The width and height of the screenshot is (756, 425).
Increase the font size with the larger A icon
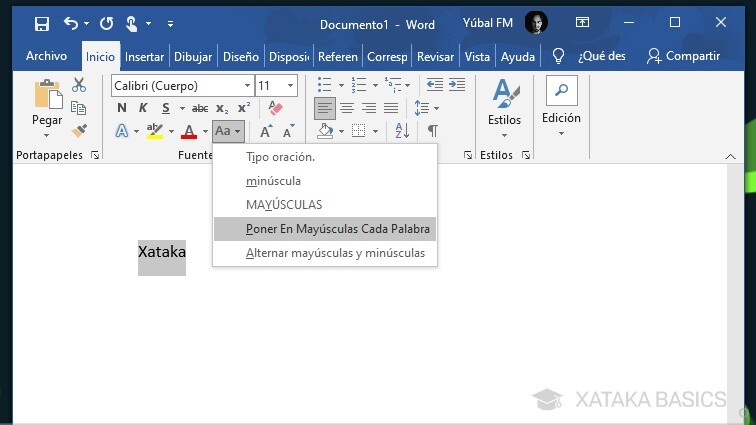click(266, 131)
